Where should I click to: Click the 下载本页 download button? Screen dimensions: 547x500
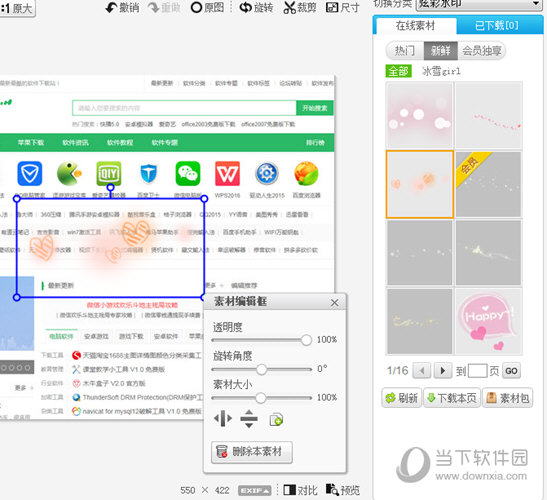tap(452, 398)
